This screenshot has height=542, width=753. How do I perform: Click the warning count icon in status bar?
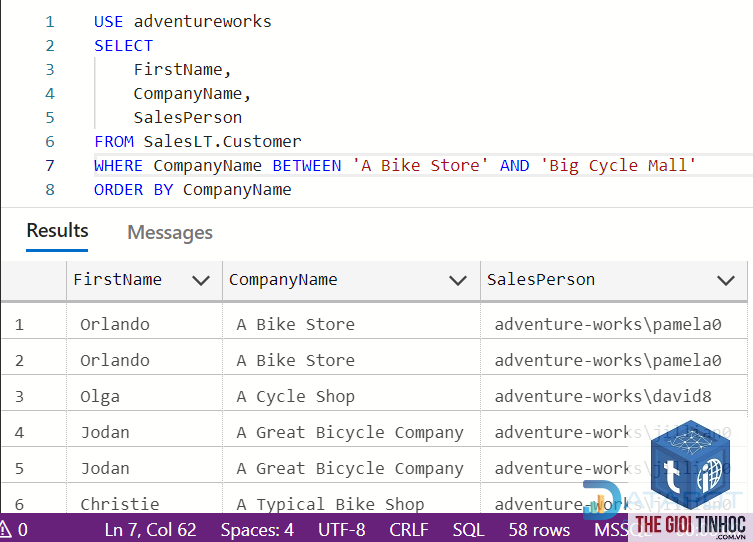click(x=13, y=530)
